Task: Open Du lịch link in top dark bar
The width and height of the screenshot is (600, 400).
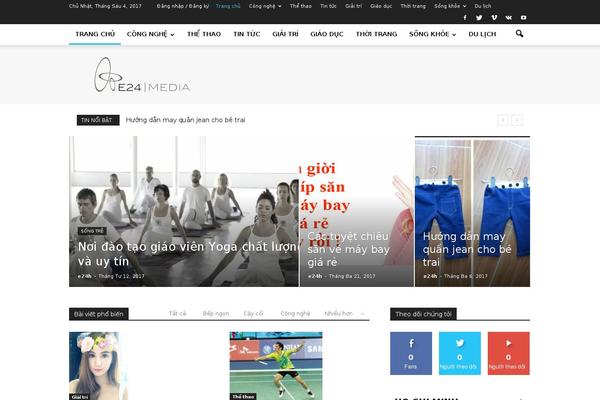Action: coord(483,6)
